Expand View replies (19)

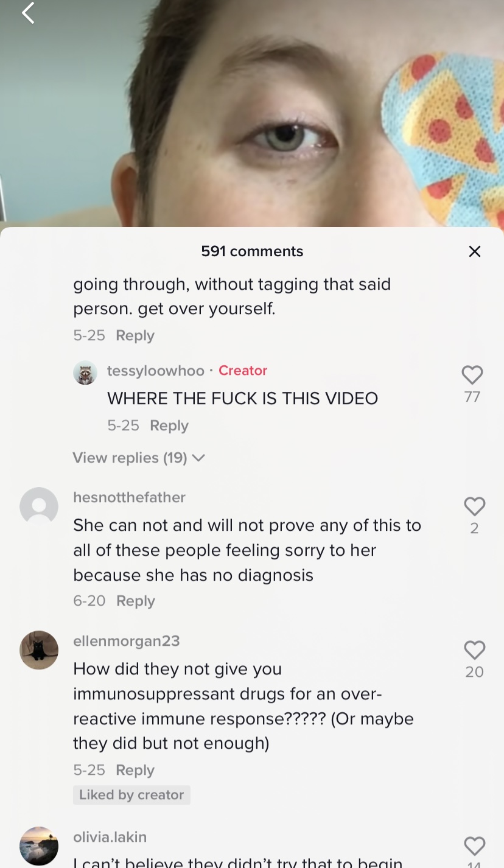139,458
